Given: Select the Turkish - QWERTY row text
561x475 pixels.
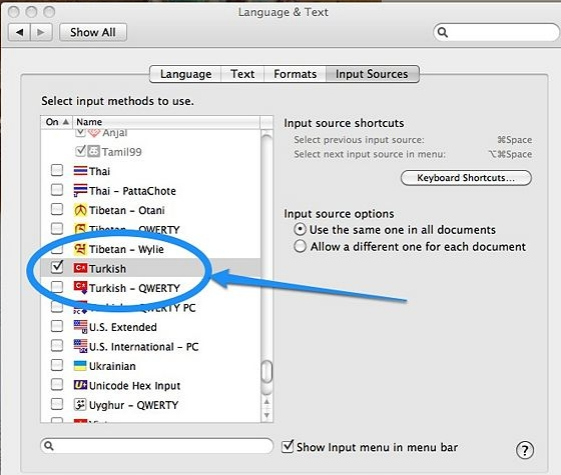Looking at the screenshot, I should tap(134, 288).
